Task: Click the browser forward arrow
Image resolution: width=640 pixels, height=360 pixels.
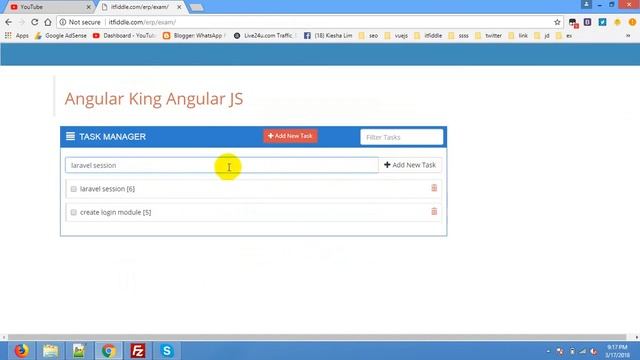Action: click(22, 22)
